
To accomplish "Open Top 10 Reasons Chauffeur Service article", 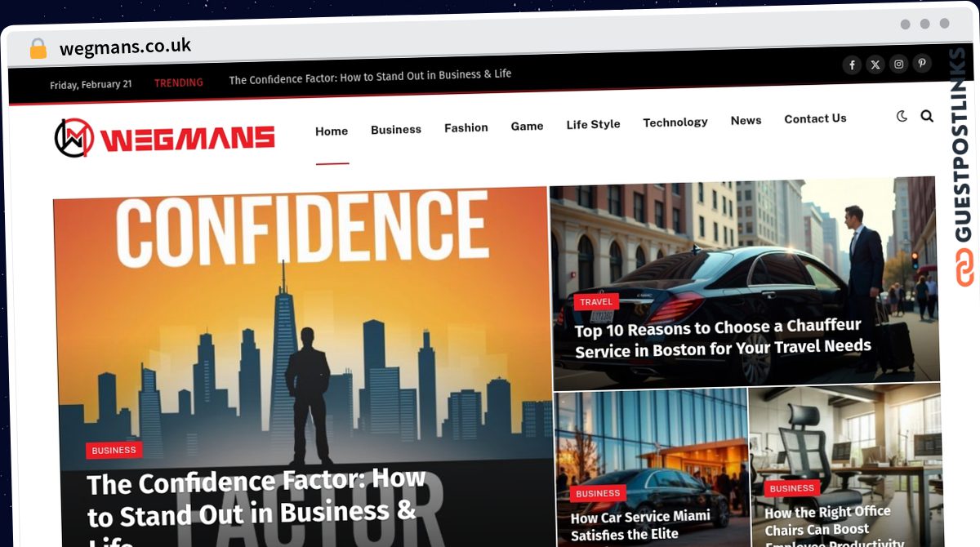I will [x=723, y=338].
